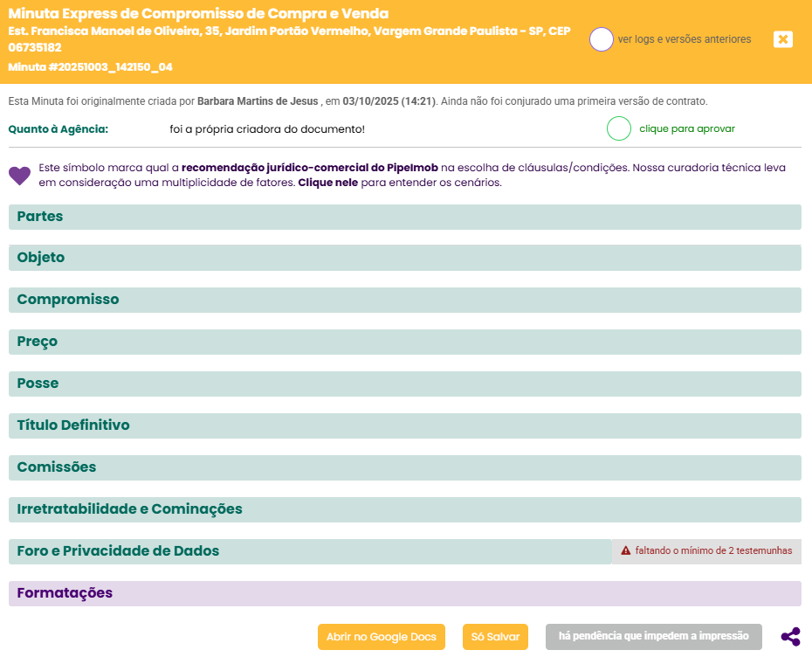812x664 pixels.
Task: Open the Preço section
Action: [404, 342]
